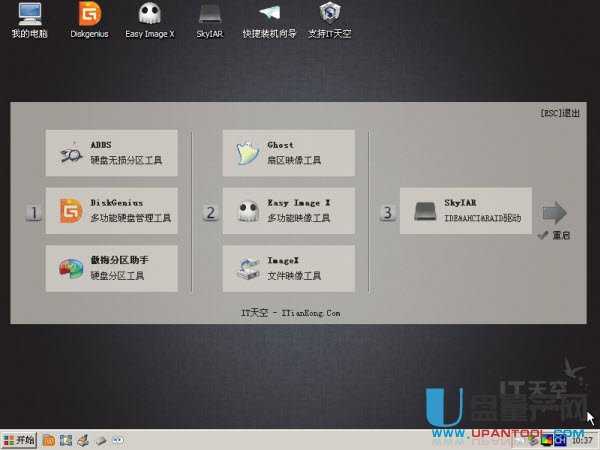The height and width of the screenshot is (450, 600).
Task: Launch Diskgenius from the desktop shortcut
Action: (x=91, y=19)
